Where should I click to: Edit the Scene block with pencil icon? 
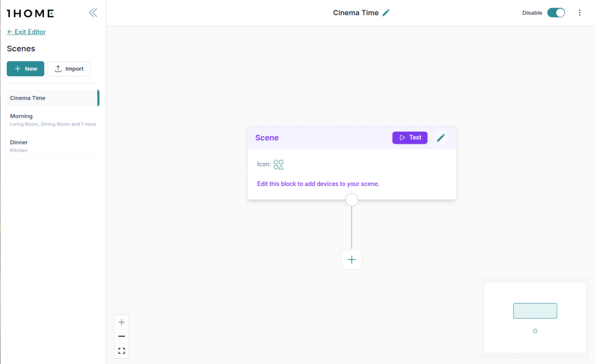(441, 138)
